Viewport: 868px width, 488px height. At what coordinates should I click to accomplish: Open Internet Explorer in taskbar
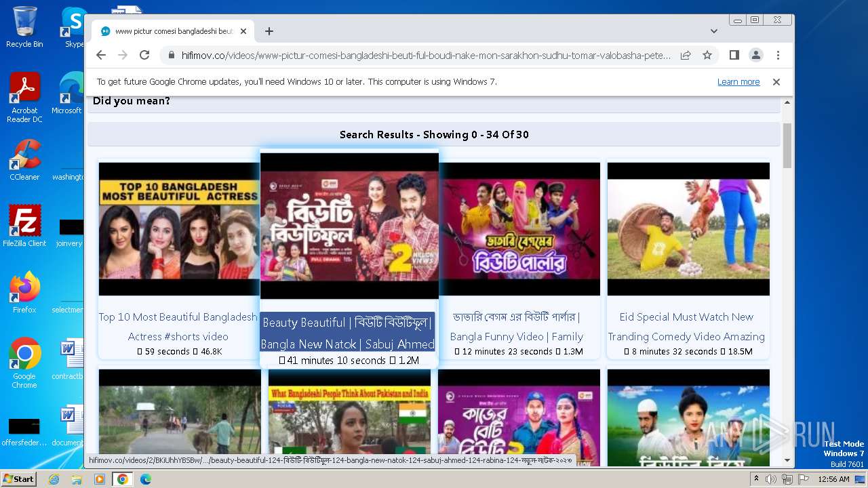(54, 479)
